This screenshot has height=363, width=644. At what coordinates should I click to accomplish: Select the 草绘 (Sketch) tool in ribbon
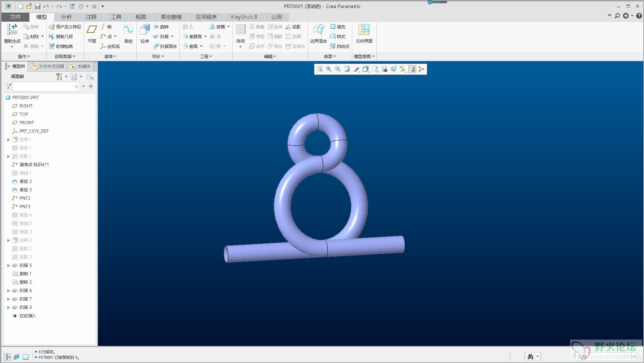128,30
